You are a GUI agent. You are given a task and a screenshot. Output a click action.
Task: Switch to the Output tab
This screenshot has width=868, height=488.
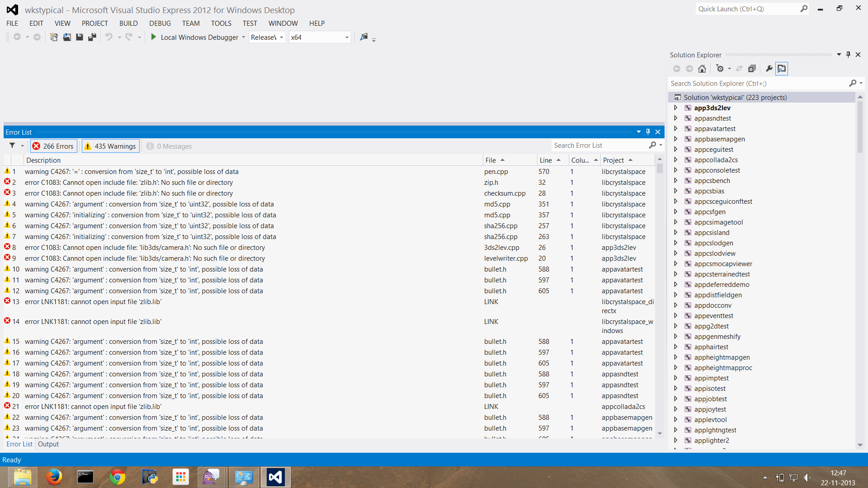tap(48, 444)
